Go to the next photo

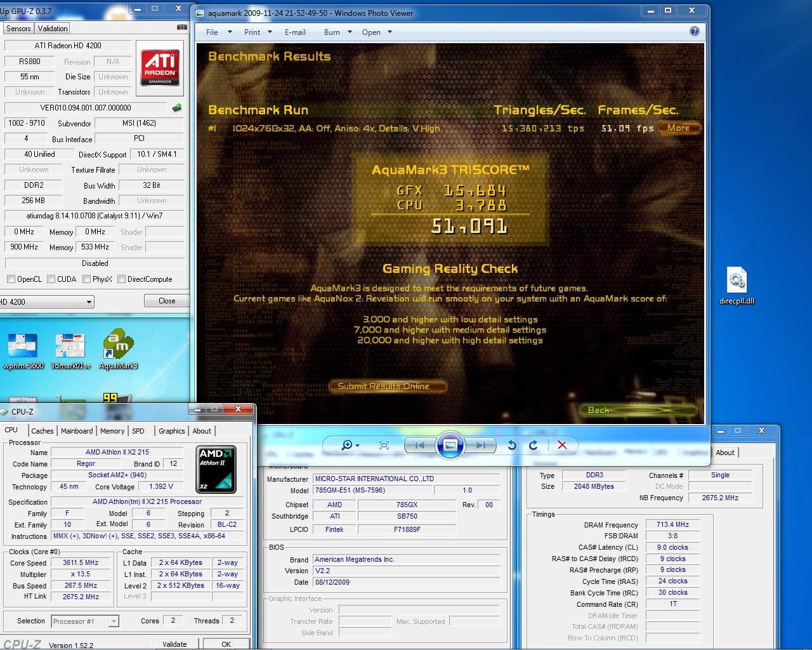coord(480,445)
